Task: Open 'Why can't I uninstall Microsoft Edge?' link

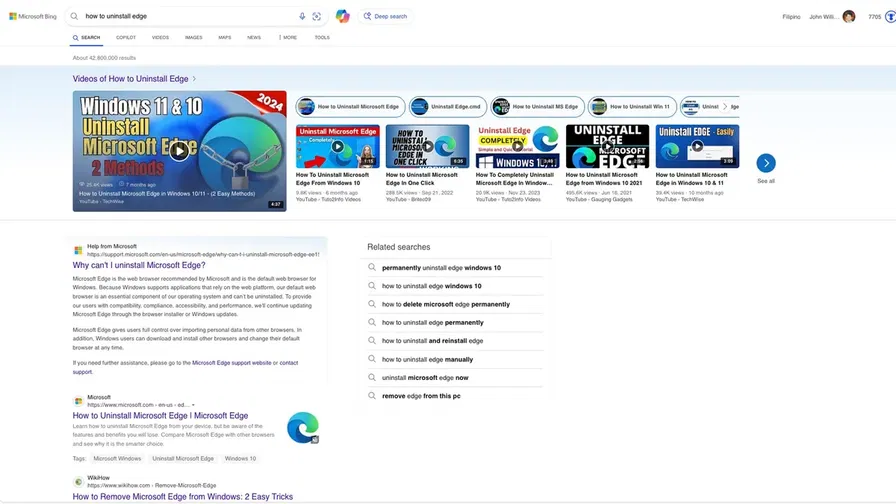Action: pyautogui.click(x=139, y=265)
